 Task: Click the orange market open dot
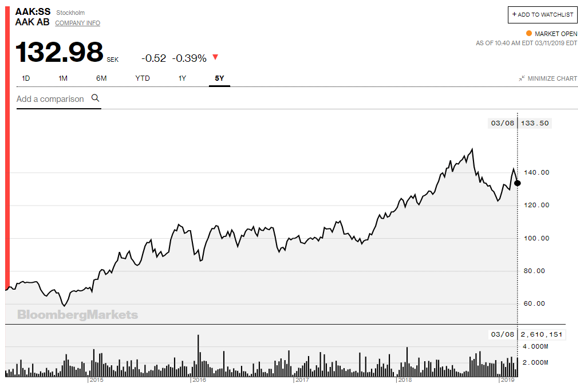(x=528, y=34)
